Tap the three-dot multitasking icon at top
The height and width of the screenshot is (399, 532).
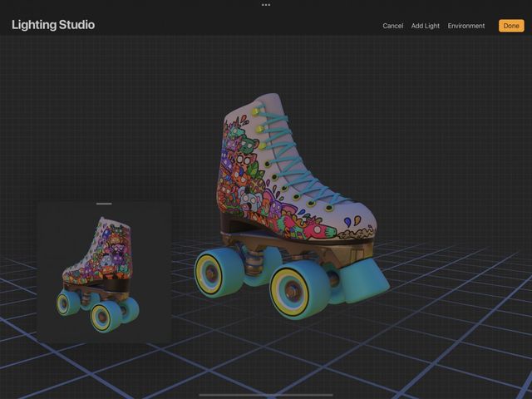[x=266, y=5]
